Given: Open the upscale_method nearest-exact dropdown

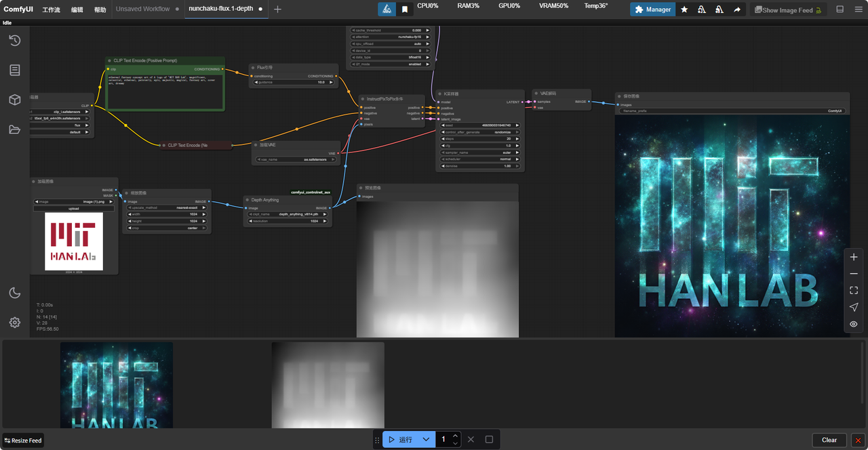Looking at the screenshot, I should [167, 207].
